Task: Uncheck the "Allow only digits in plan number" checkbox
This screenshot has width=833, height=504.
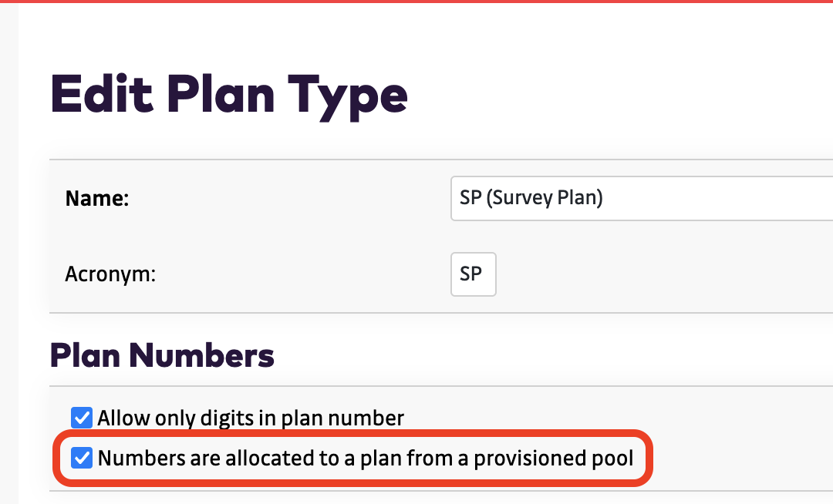Action: click(x=81, y=418)
